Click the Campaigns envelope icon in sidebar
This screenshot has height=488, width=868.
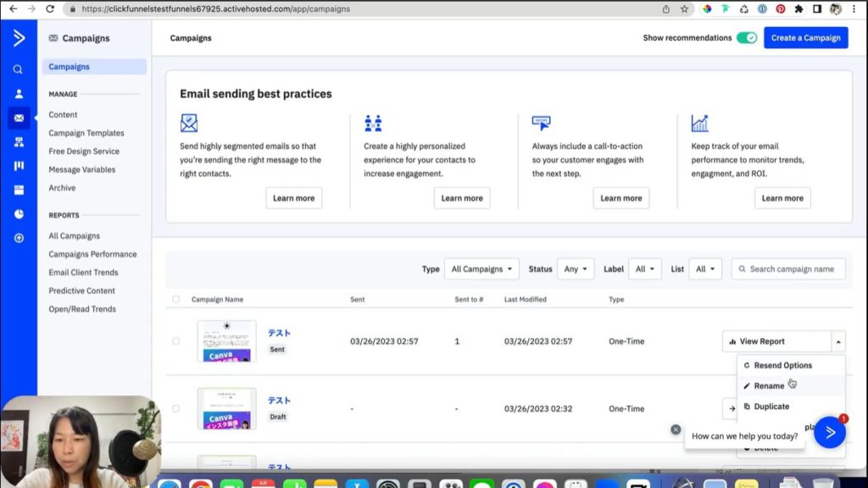pyautogui.click(x=18, y=118)
